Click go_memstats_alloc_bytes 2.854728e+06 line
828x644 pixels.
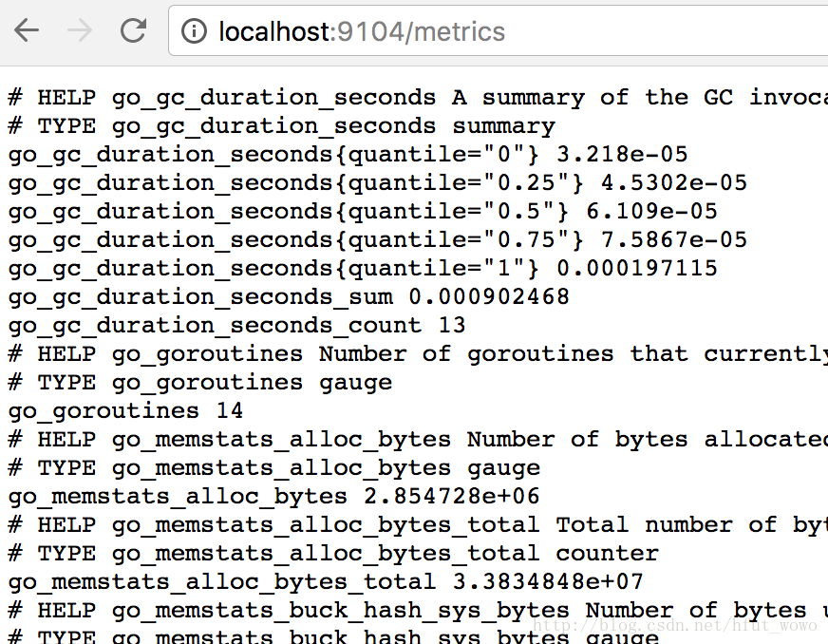pyautogui.click(x=274, y=498)
